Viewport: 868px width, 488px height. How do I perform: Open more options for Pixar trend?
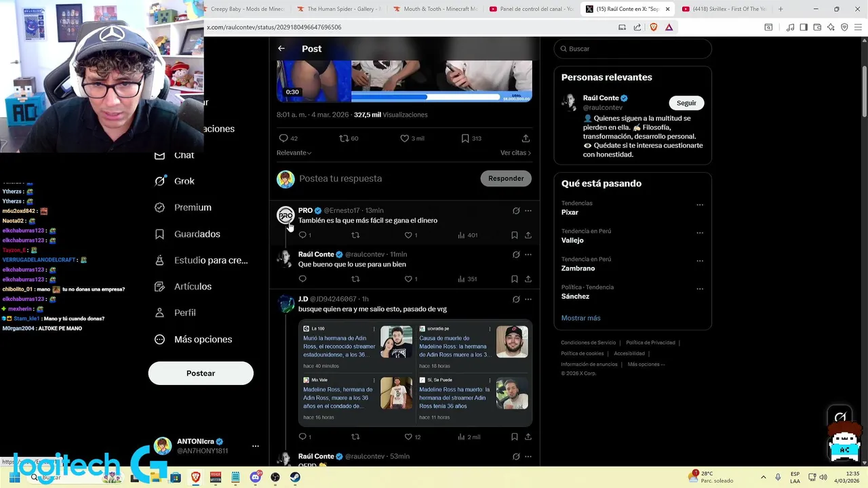click(700, 205)
